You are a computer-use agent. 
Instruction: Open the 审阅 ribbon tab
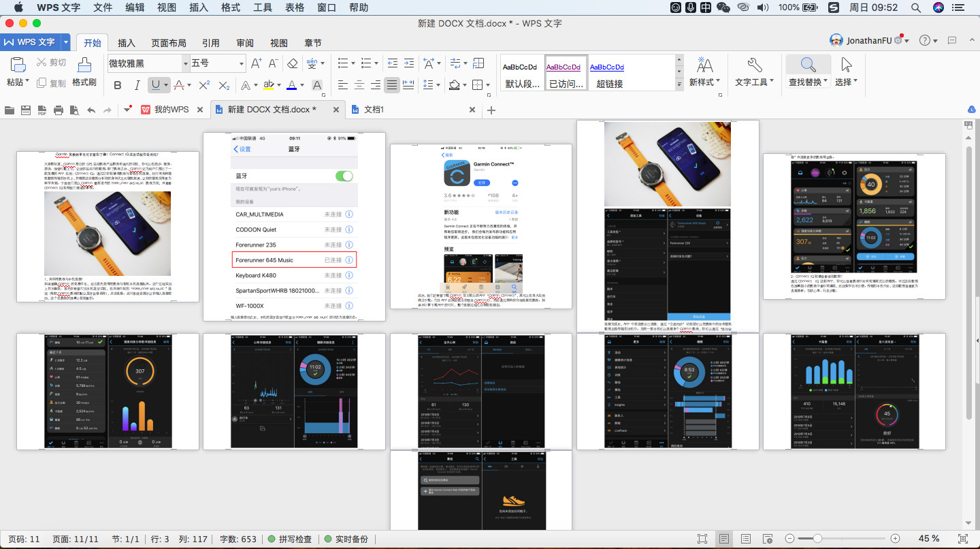tap(245, 43)
